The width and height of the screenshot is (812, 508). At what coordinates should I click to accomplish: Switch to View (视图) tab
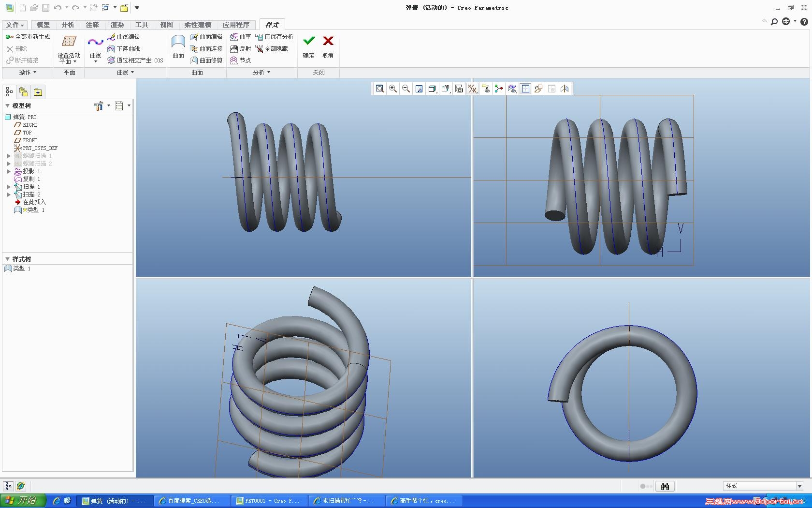click(166, 25)
